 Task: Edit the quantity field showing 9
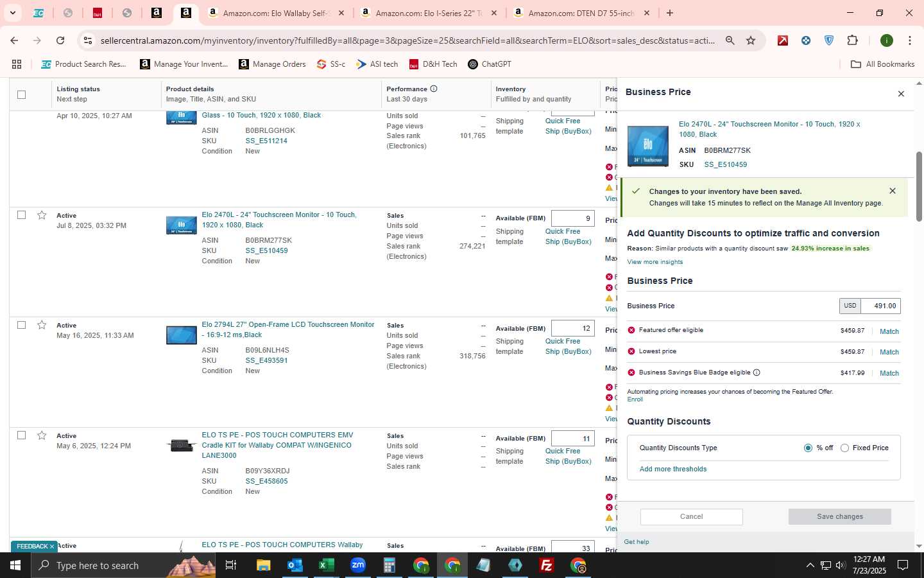click(x=572, y=218)
